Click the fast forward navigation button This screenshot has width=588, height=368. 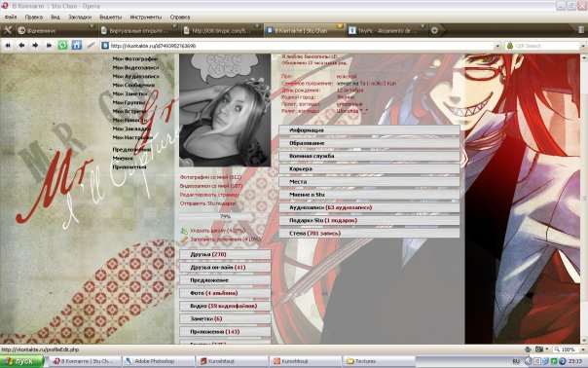tap(49, 46)
